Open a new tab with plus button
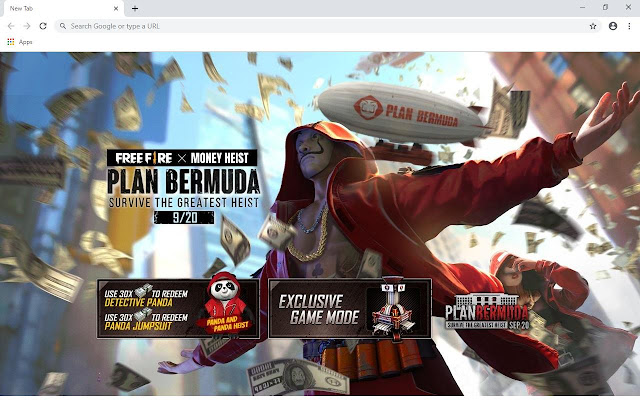The width and height of the screenshot is (640, 400). coord(135,8)
